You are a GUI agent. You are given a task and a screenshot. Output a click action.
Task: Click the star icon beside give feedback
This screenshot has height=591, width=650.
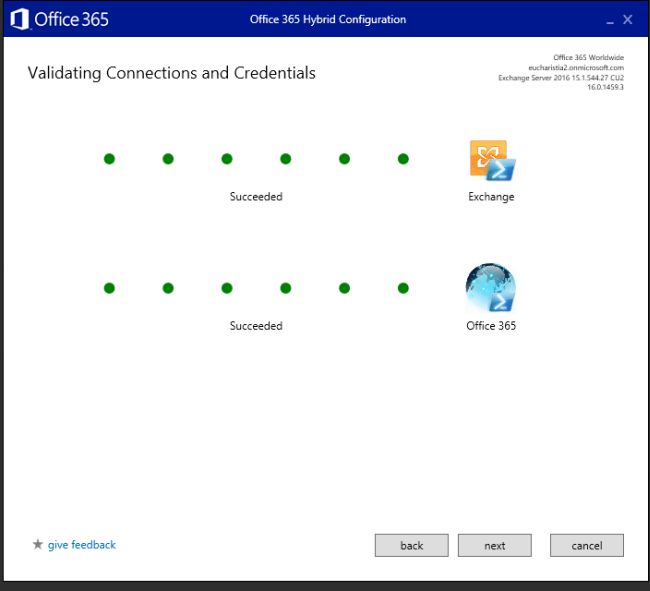[x=38, y=544]
